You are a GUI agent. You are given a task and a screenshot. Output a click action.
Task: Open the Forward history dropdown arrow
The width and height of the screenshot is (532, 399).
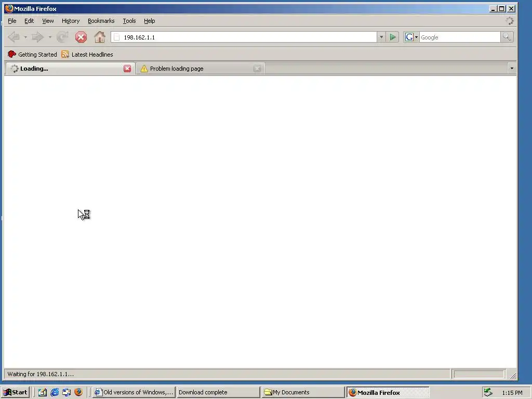(50, 37)
